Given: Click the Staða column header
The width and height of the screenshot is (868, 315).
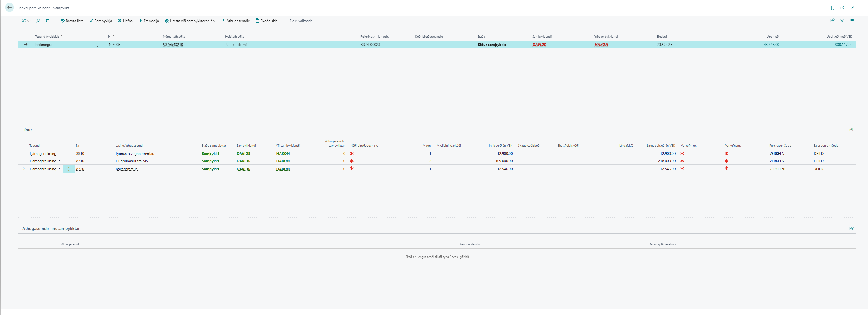Looking at the screenshot, I should (x=481, y=36).
